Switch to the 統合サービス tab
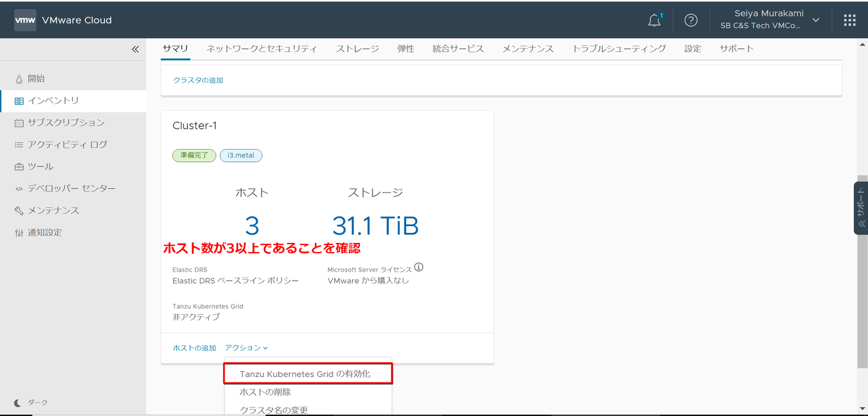Screen dimensions: 868x416 (458, 48)
